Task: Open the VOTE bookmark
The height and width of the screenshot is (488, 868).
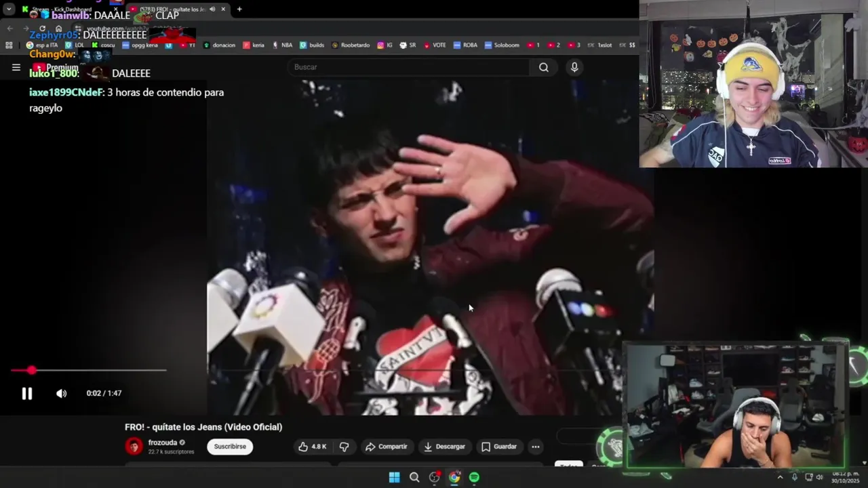Action: pos(435,45)
